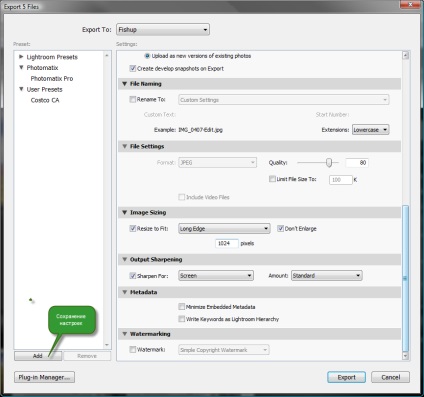Collapse the User Presets folder
This screenshot has width=424, height=397.
click(21, 89)
